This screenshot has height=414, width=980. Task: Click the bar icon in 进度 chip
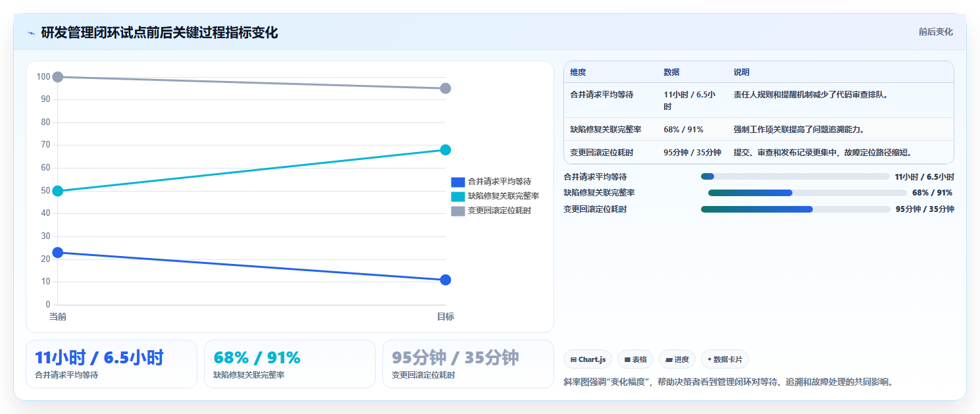(x=669, y=360)
